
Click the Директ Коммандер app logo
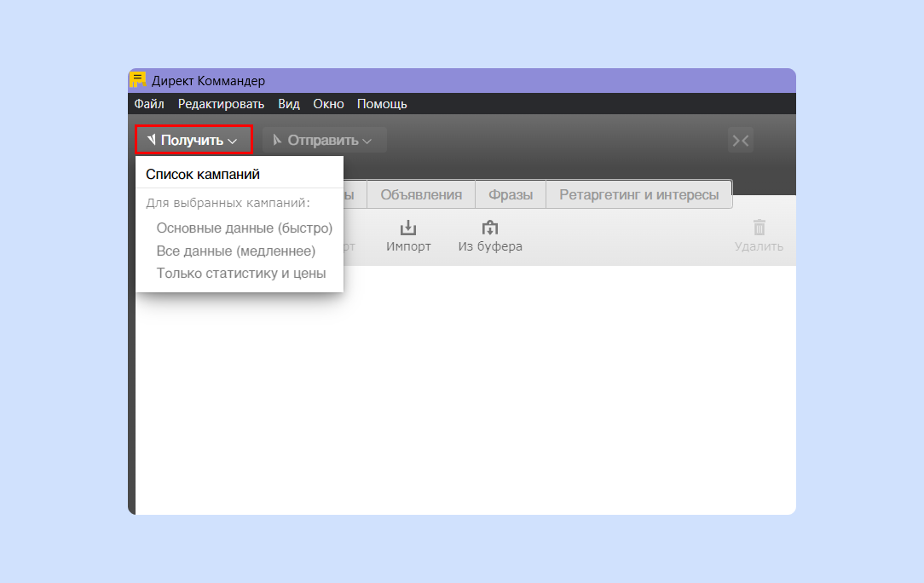pos(138,80)
